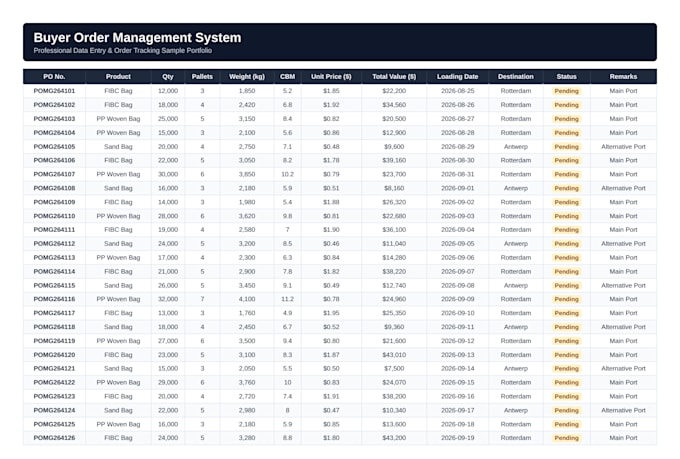680x459 pixels.
Task: Select PO number POMG264101
Action: 54,91
